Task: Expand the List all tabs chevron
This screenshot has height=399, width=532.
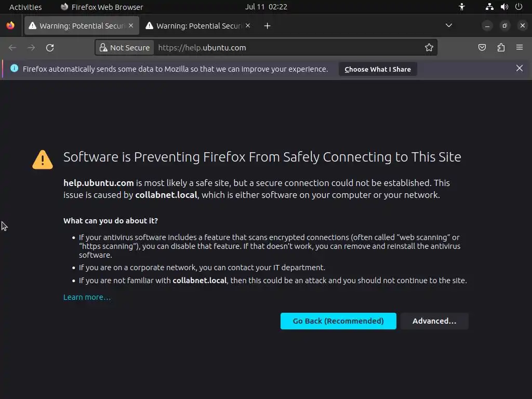Action: coord(448,25)
